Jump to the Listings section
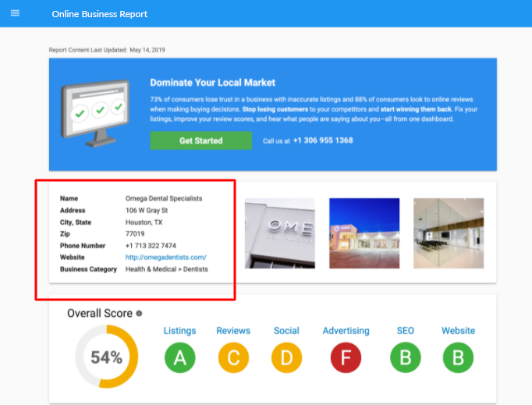 (x=179, y=331)
